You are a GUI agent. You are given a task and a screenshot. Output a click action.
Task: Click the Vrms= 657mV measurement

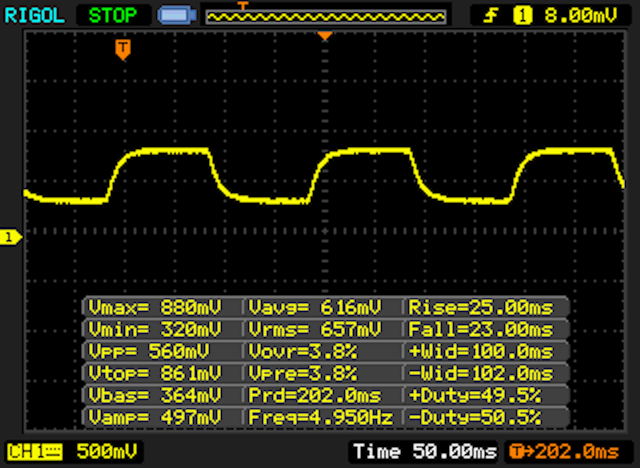click(x=315, y=329)
